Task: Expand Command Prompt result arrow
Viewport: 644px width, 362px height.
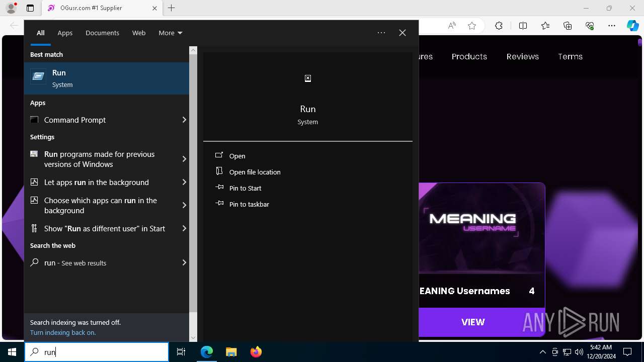Action: pos(184,120)
